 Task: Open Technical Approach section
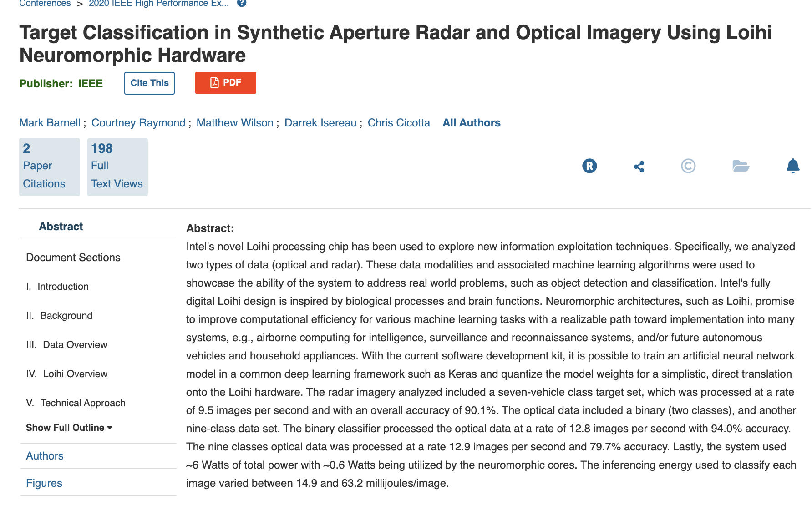pyautogui.click(x=82, y=403)
